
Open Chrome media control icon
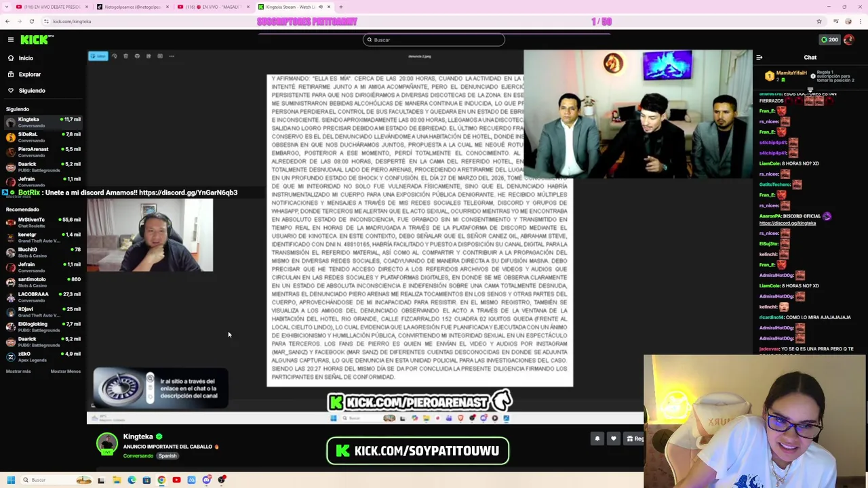pos(837,21)
